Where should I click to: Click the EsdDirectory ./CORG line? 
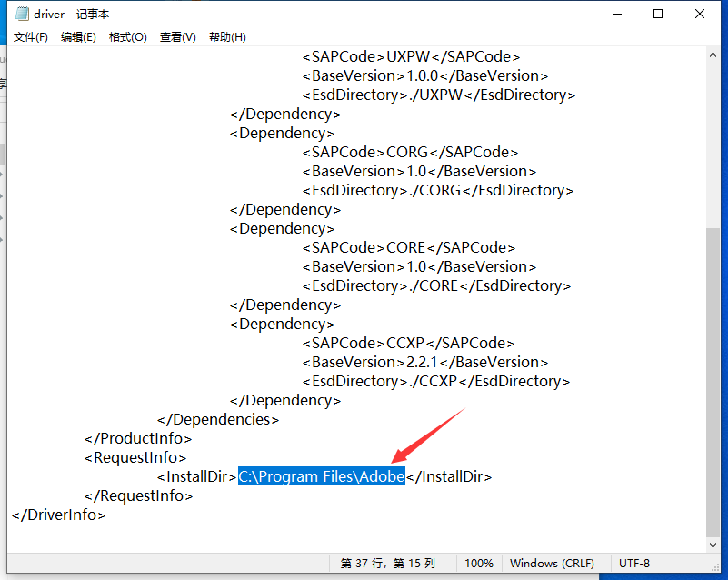pyautogui.click(x=438, y=190)
